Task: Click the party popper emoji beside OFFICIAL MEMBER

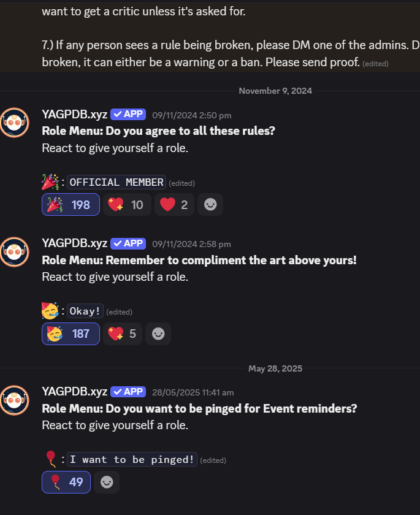Action: click(50, 182)
